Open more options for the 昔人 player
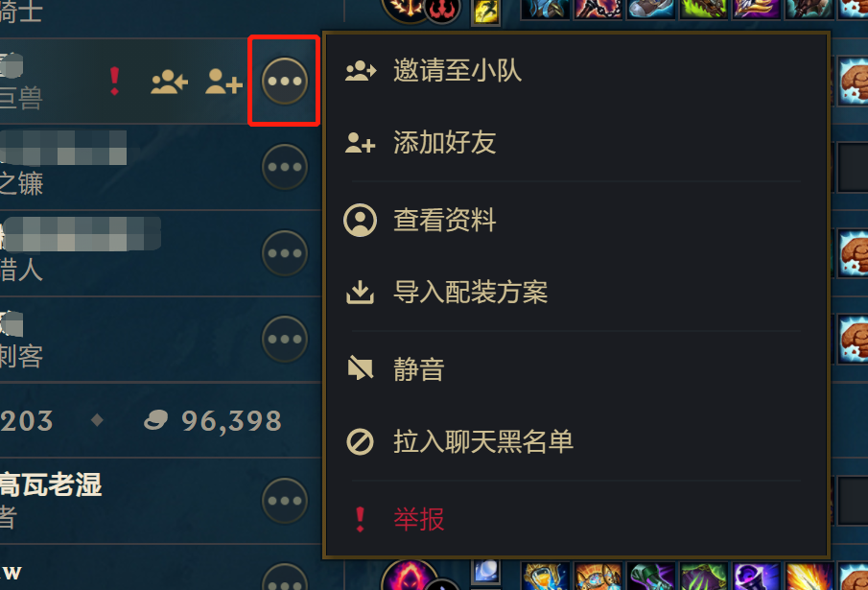868x590 pixels. (285, 253)
